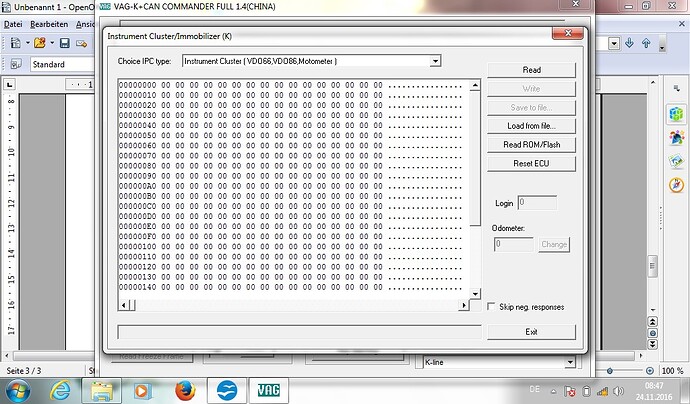Select hex row 00000000 address
This screenshot has width=690, height=404.
(137, 85)
